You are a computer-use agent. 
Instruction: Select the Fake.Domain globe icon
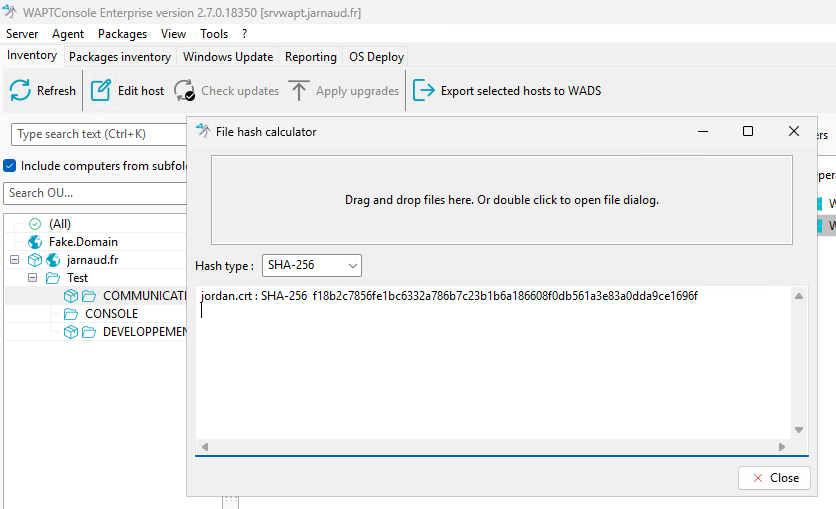click(35, 242)
